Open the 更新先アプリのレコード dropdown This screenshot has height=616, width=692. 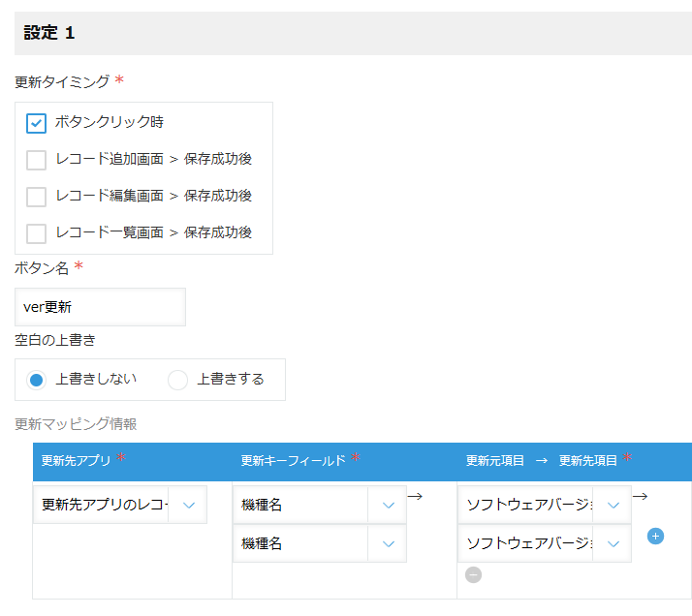coord(120,505)
